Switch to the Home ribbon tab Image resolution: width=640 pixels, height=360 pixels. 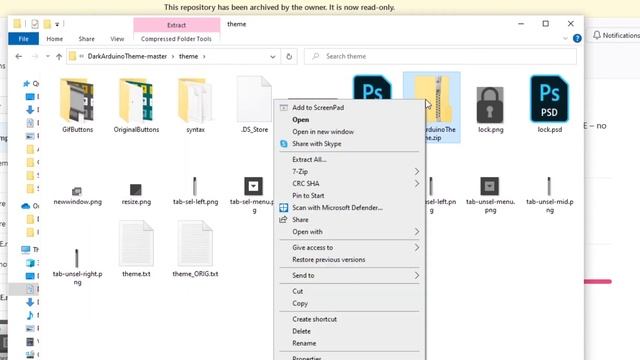tap(55, 39)
